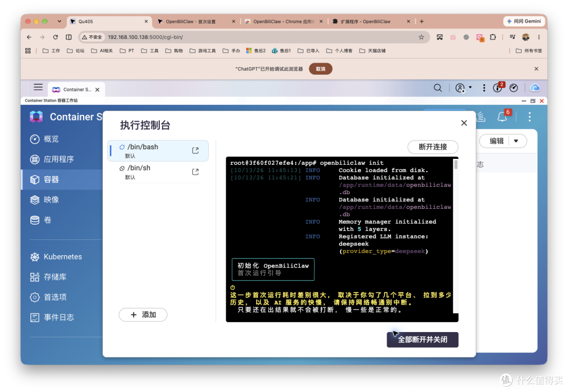Open Container Station notifications bell
Screen dimensions: 568x392
tap(502, 117)
